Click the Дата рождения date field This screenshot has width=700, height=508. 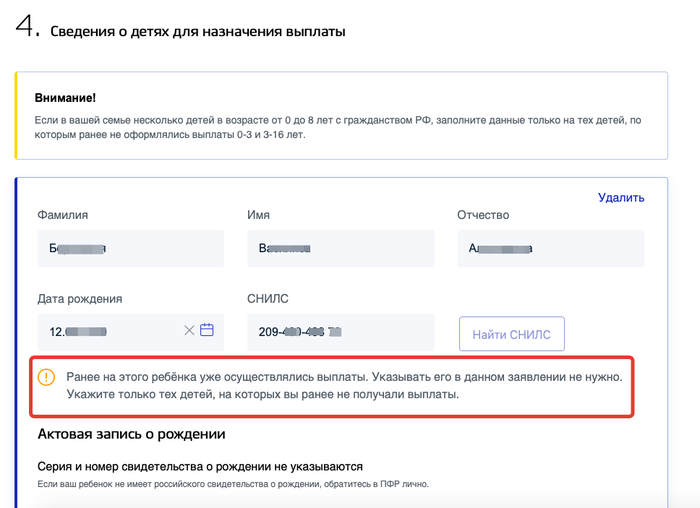click(x=110, y=331)
